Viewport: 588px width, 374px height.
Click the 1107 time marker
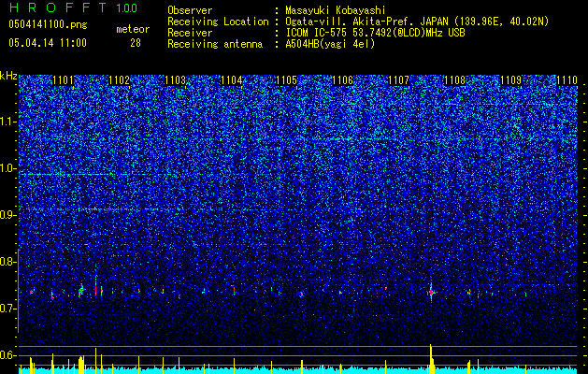(398, 80)
